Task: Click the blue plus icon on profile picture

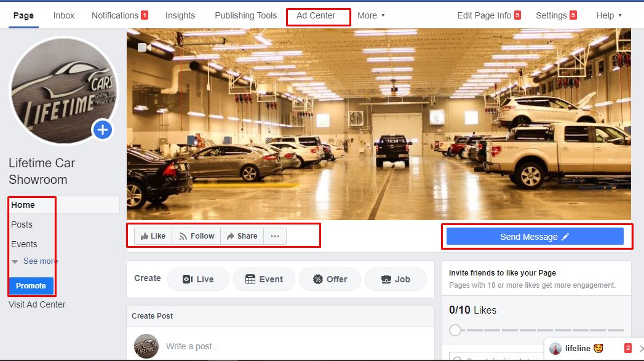Action: pos(102,130)
